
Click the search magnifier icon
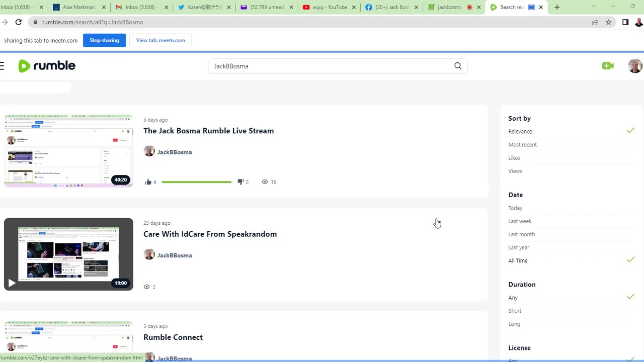click(x=458, y=66)
